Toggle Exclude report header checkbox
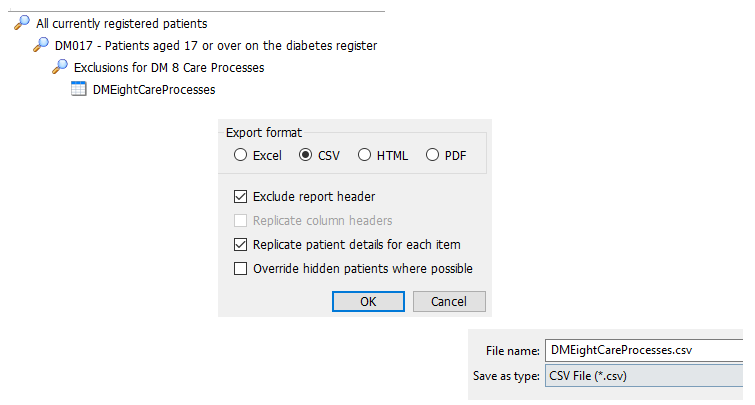Screen dimensions: 755x405 coord(240,197)
